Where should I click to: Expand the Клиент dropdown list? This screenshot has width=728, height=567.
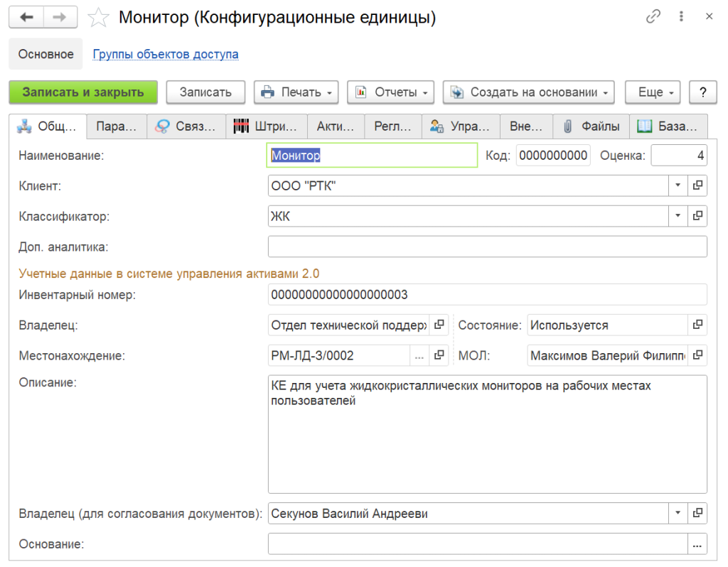point(678,185)
